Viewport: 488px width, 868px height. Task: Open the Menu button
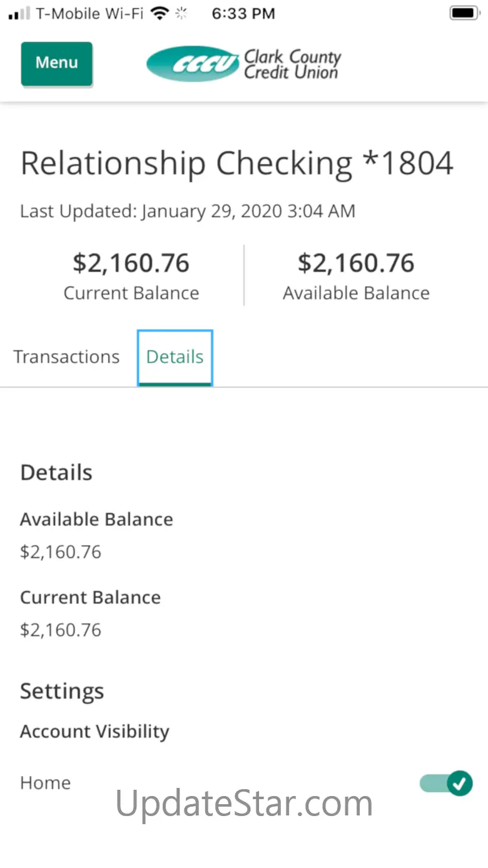(x=56, y=63)
